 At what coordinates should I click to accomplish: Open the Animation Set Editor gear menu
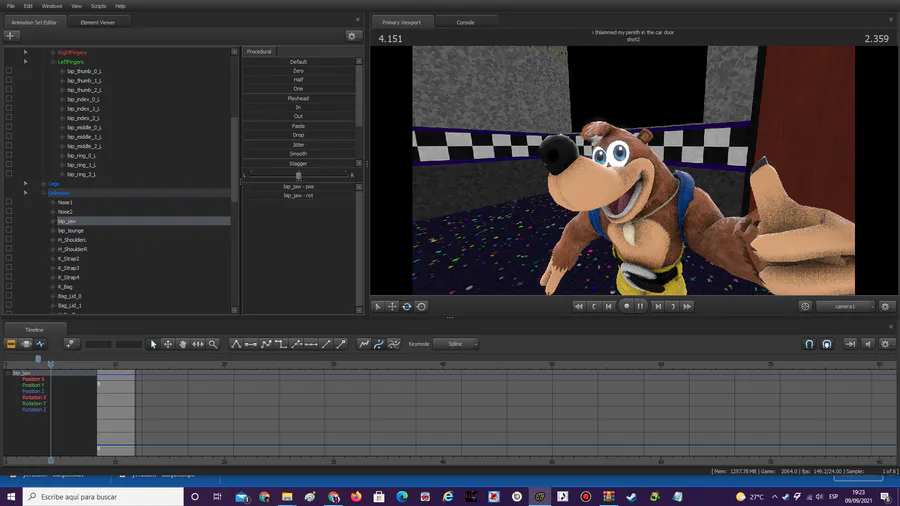pos(352,36)
